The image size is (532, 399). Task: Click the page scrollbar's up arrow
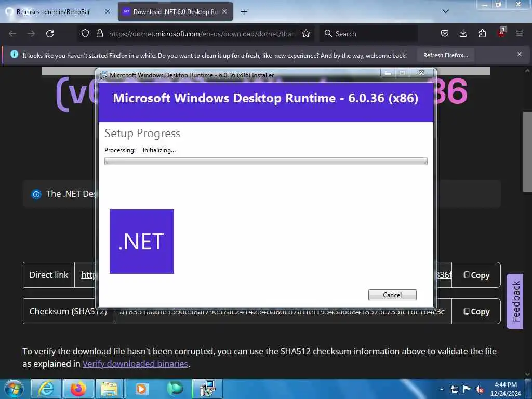528,71
